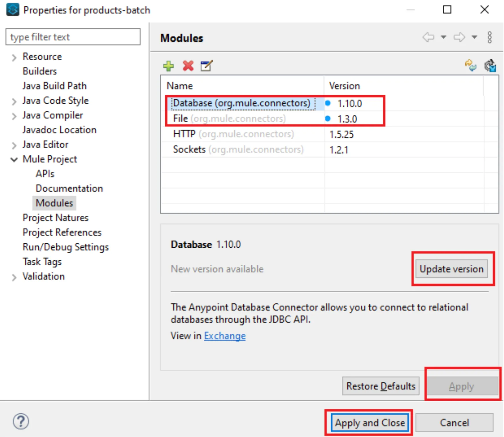Close the Properties dialog window

(484, 10)
